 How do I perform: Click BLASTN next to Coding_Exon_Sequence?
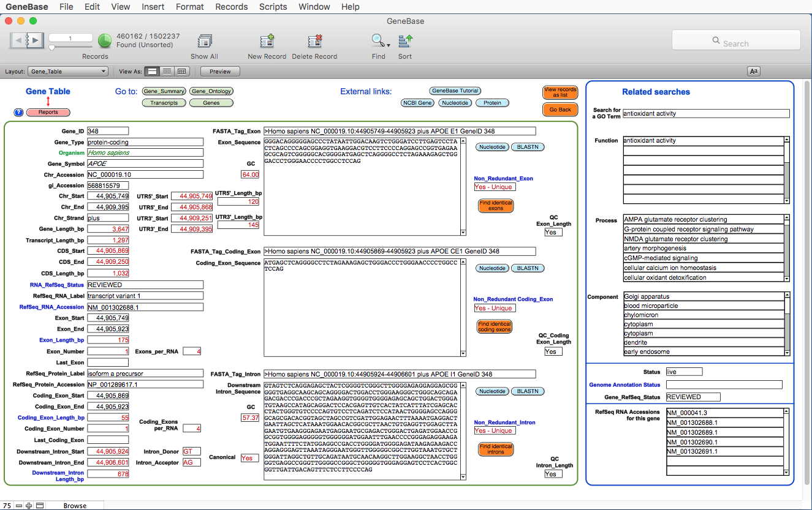click(528, 268)
